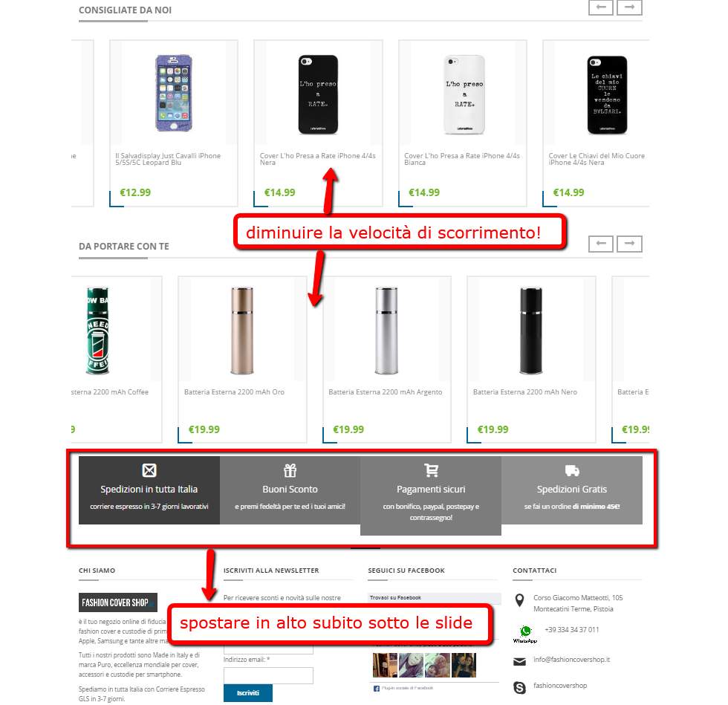
Task: Click the Fashion Cover Shop logo
Action: click(118, 602)
